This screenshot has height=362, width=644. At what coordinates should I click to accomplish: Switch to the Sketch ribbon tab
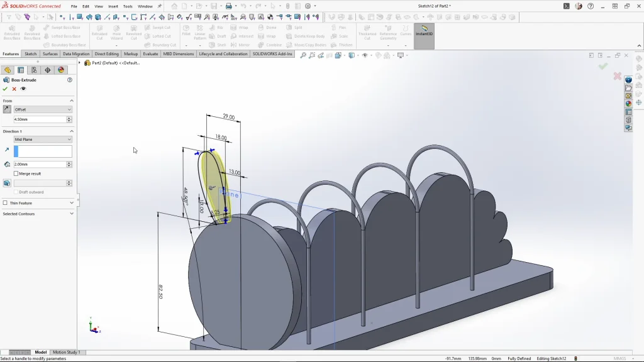click(30, 54)
